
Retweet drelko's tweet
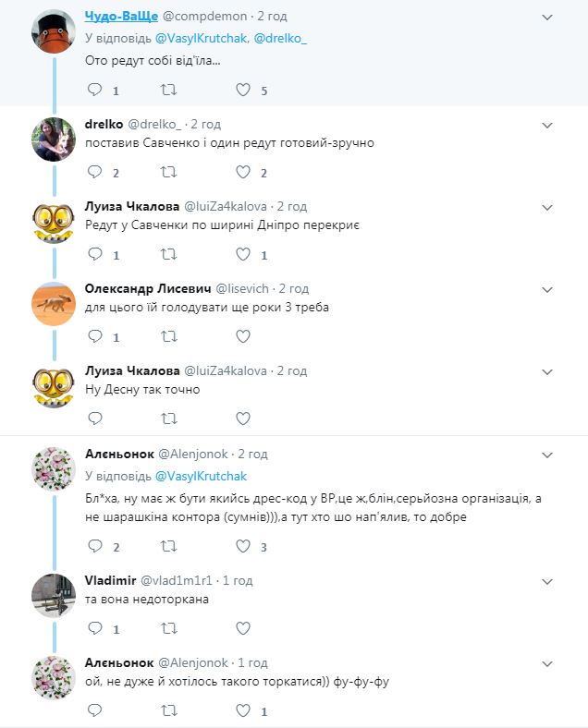[169, 172]
